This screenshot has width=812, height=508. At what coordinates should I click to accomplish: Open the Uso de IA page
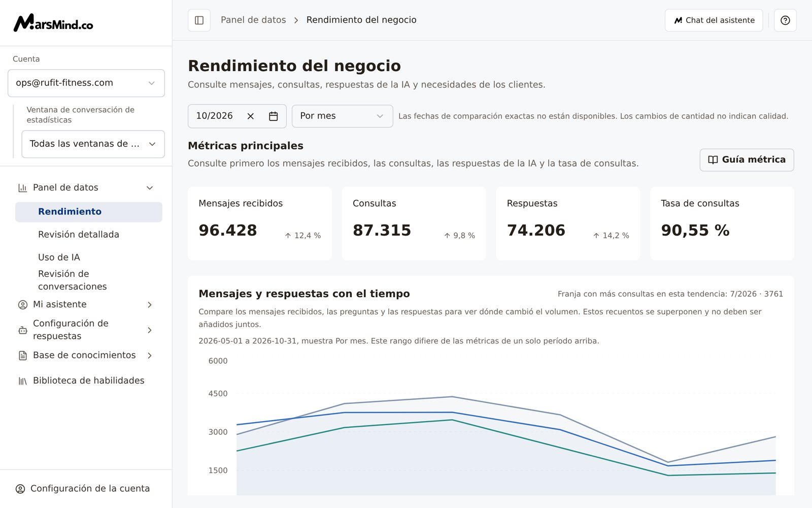tap(59, 258)
